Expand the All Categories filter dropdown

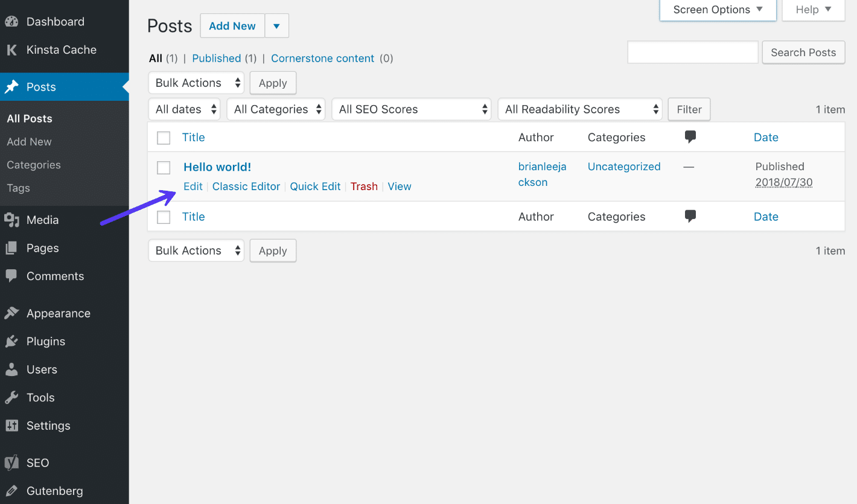pos(276,109)
